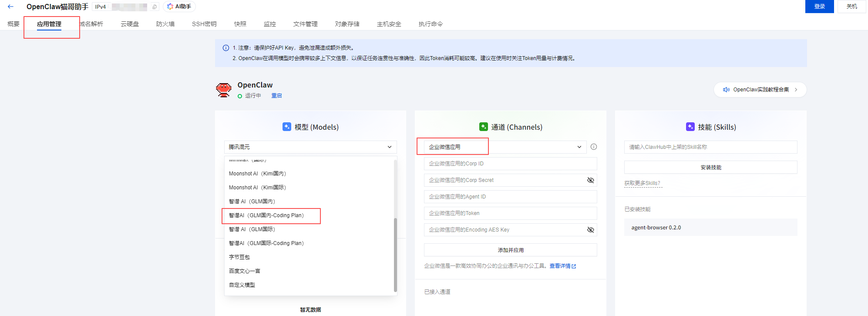Screen dimensions: 868x316
Task: Click the back arrow icon
Action: pos(10,7)
